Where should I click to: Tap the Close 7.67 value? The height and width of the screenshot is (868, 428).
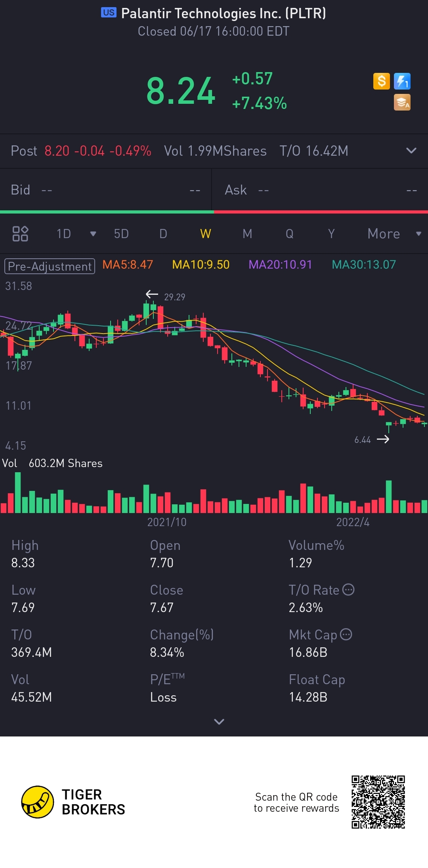tap(162, 607)
